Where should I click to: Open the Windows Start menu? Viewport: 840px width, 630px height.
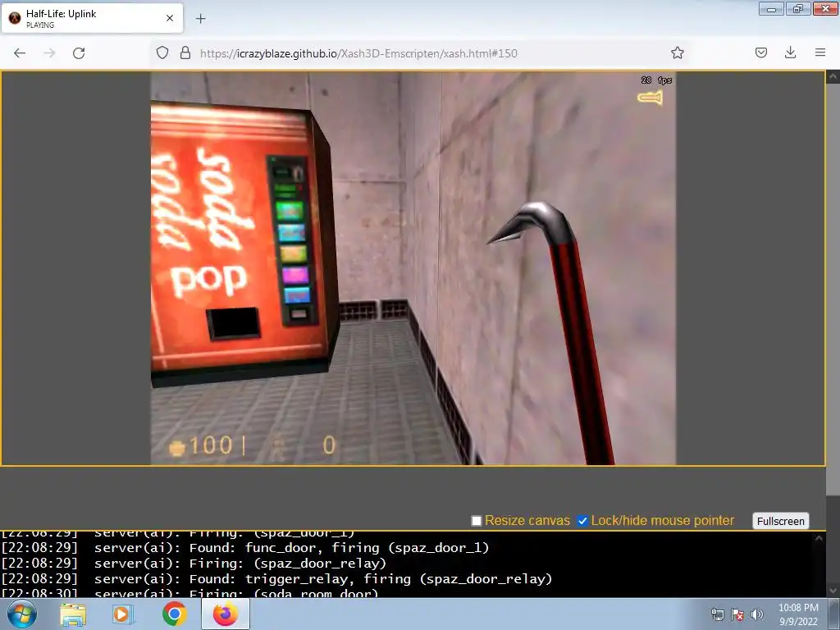[22, 614]
